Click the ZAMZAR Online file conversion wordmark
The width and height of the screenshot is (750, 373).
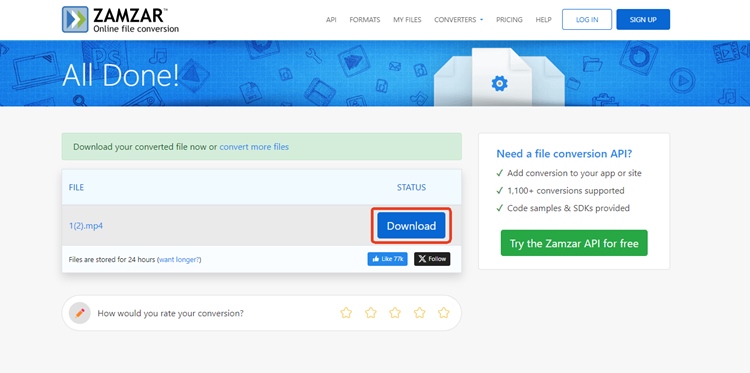[136, 20]
